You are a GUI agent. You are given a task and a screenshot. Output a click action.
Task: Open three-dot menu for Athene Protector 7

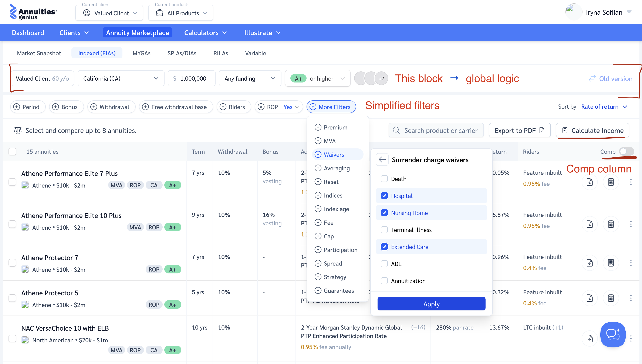click(x=631, y=263)
